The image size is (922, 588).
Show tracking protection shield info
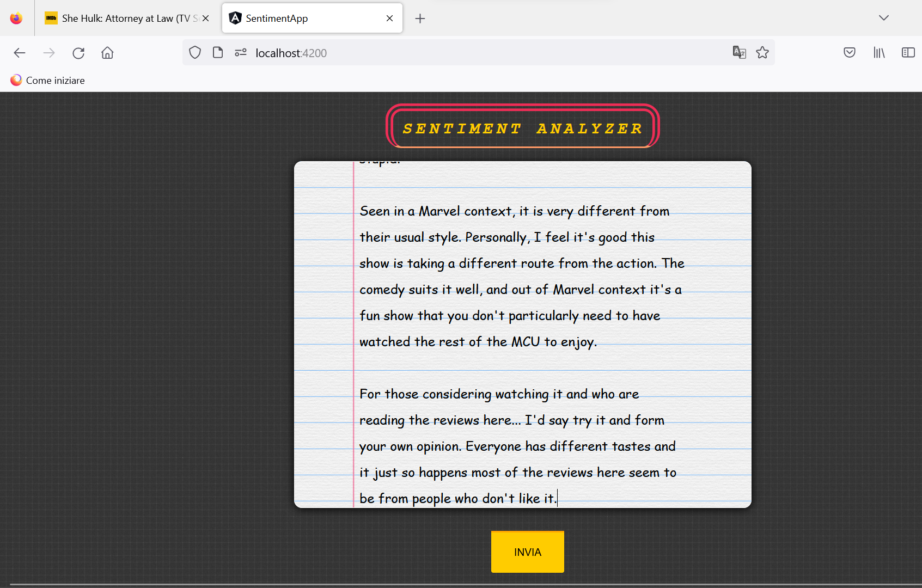[x=195, y=52]
